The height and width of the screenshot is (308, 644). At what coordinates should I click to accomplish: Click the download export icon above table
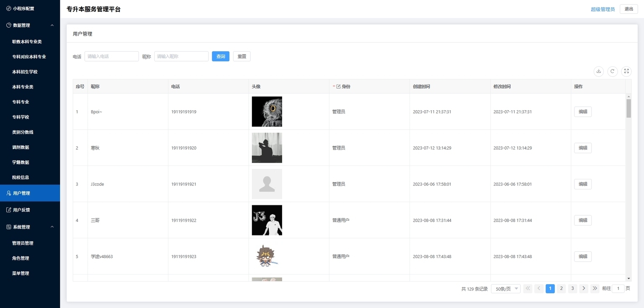[x=599, y=71]
